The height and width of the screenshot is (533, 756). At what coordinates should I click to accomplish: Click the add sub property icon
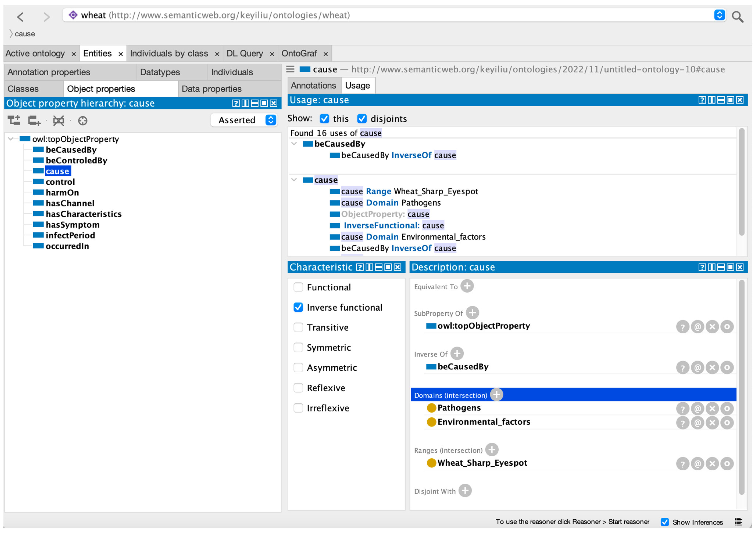[x=14, y=120]
